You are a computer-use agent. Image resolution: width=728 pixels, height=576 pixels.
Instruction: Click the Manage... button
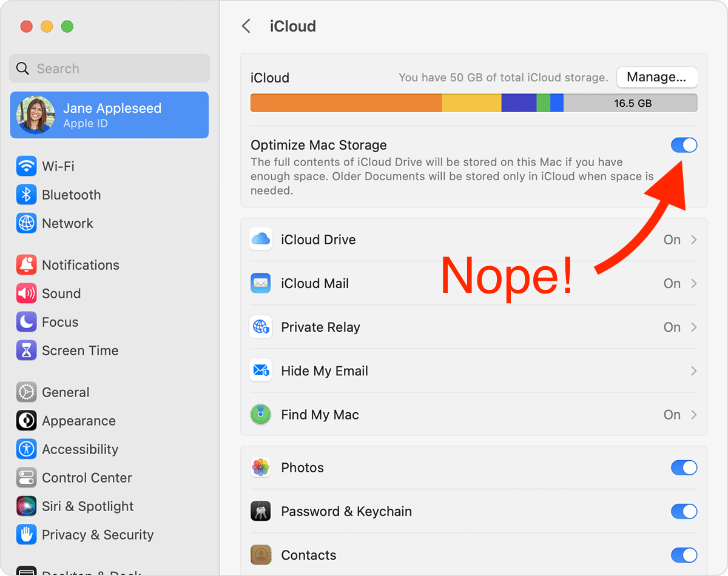tap(656, 78)
